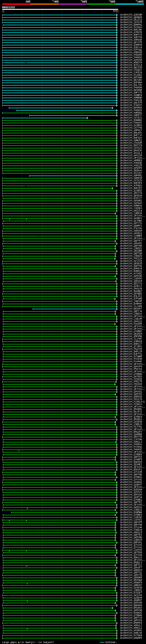Select the UniRef100_B9GJN0 label
Image resolution: width=146 pixels, height=644 pixels.
[x=131, y=30]
